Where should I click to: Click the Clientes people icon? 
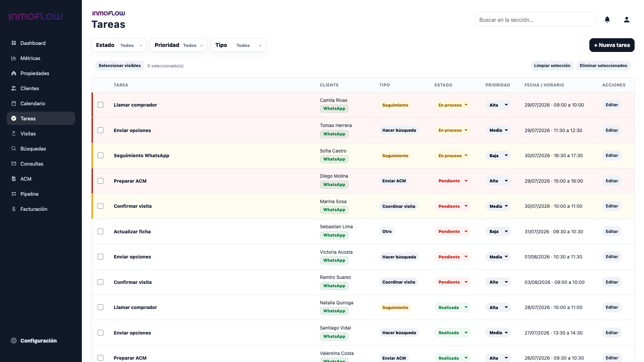[x=14, y=88]
